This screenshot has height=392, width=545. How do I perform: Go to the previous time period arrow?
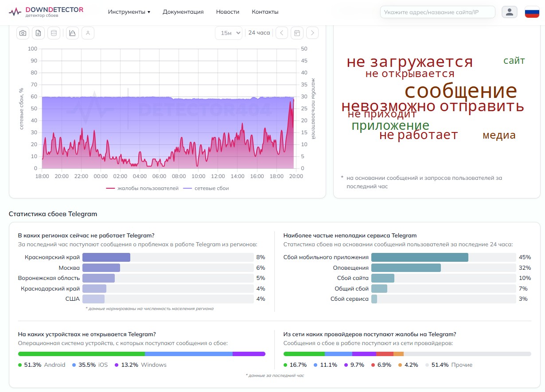(282, 33)
